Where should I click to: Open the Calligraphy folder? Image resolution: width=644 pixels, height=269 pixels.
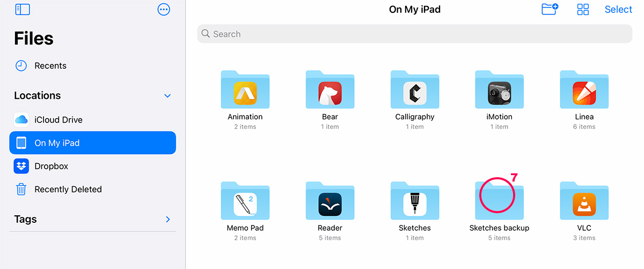415,90
